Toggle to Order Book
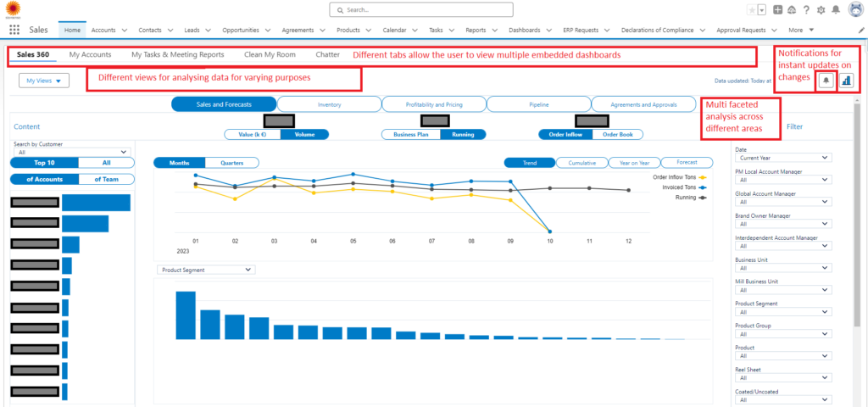The image size is (868, 407). point(617,134)
